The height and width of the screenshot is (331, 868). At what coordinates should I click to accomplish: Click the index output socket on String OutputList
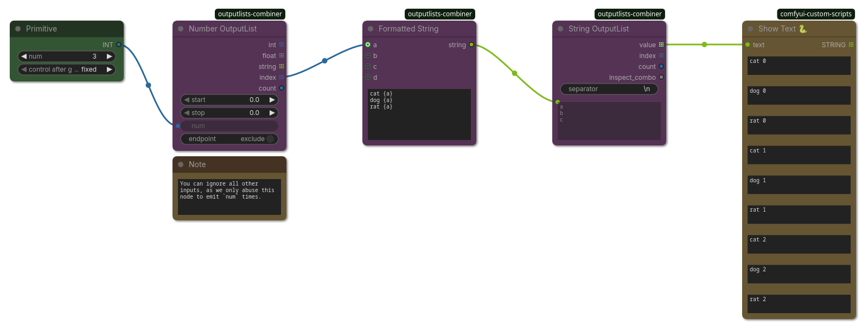(x=661, y=55)
